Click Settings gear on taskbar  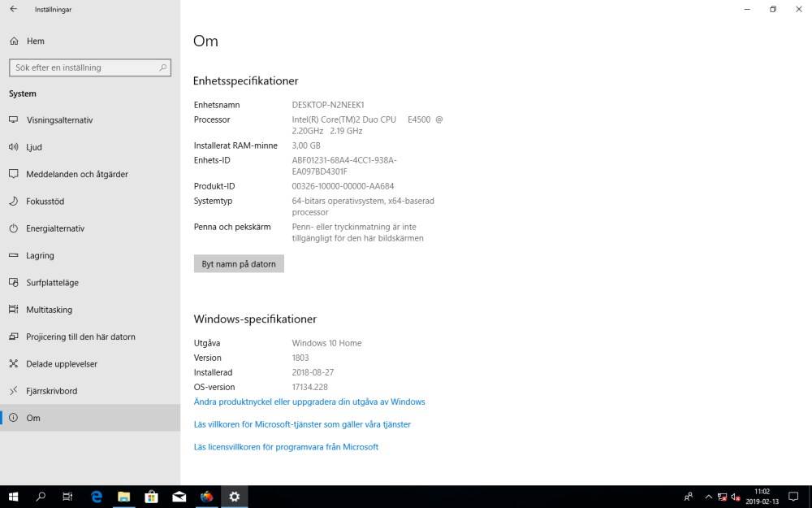click(235, 497)
